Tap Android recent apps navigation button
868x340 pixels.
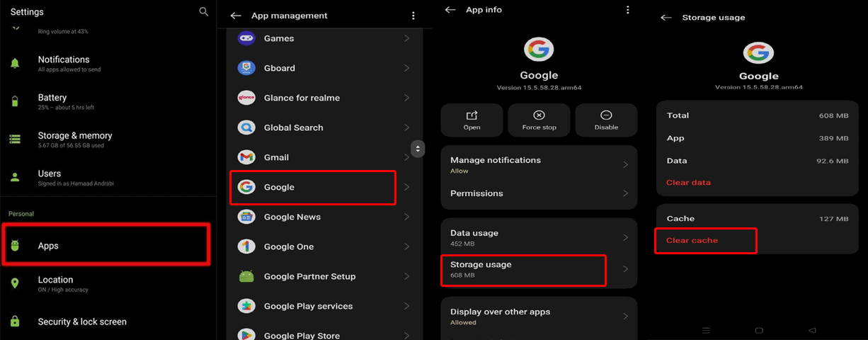(705, 330)
